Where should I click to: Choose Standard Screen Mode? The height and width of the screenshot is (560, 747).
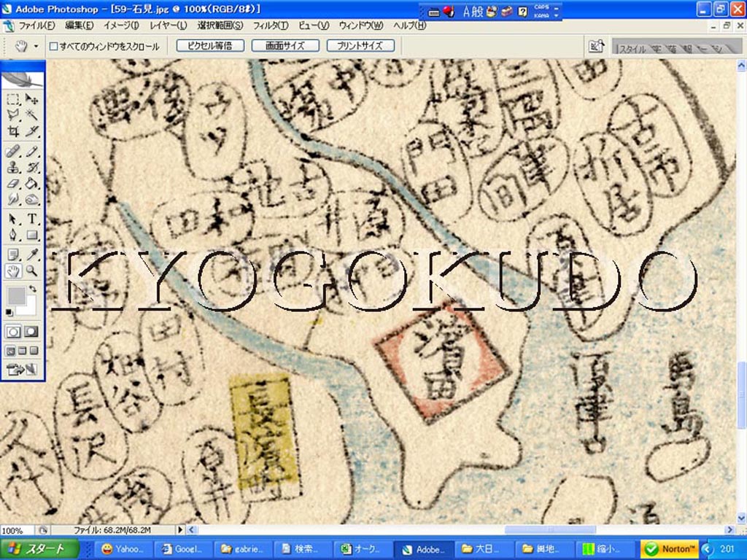(10, 351)
